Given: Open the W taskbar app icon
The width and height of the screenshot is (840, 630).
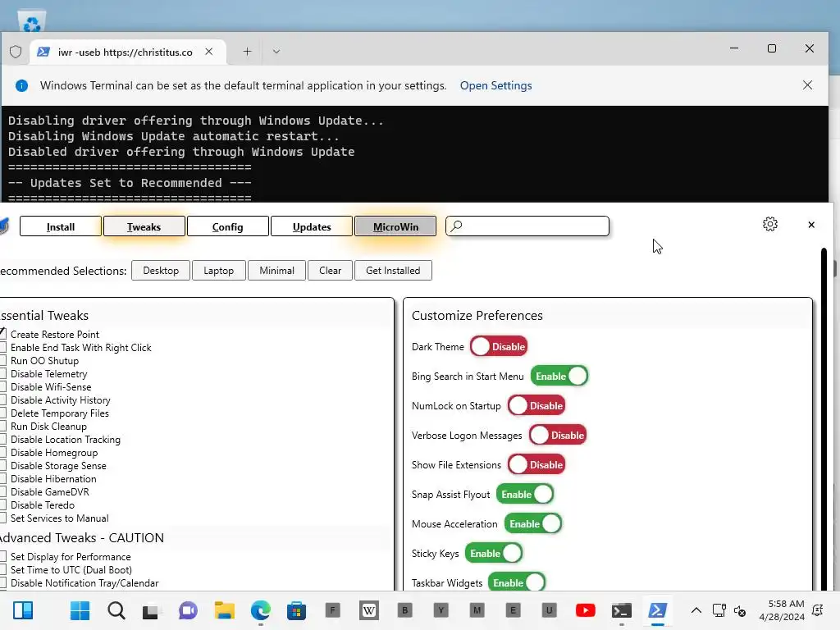Looking at the screenshot, I should [368, 610].
